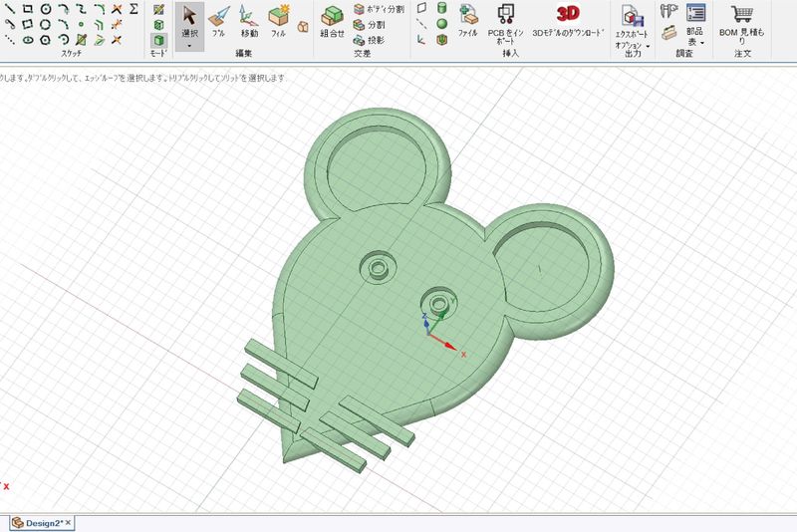Click the 編集 group label
This screenshot has width=797, height=532.
click(x=243, y=53)
